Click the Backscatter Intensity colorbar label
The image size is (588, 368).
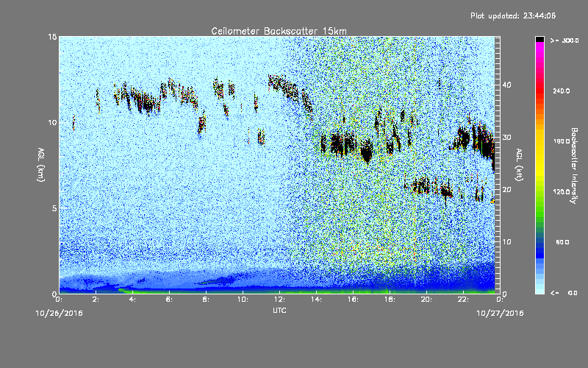574,166
